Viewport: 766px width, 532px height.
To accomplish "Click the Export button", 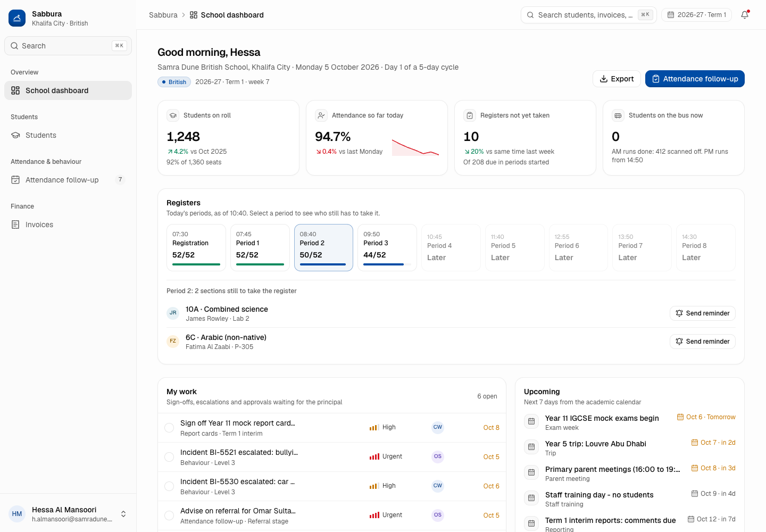I will coord(617,79).
